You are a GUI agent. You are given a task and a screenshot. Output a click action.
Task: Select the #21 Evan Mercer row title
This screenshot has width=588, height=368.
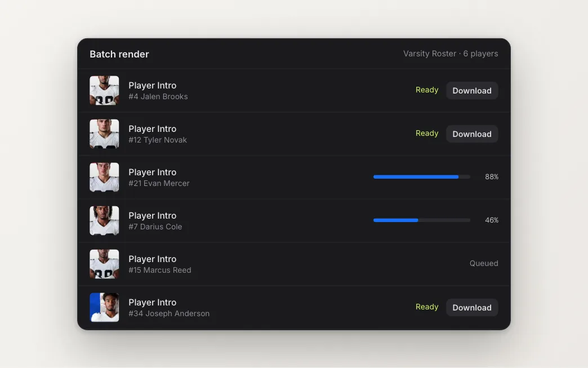159,184
